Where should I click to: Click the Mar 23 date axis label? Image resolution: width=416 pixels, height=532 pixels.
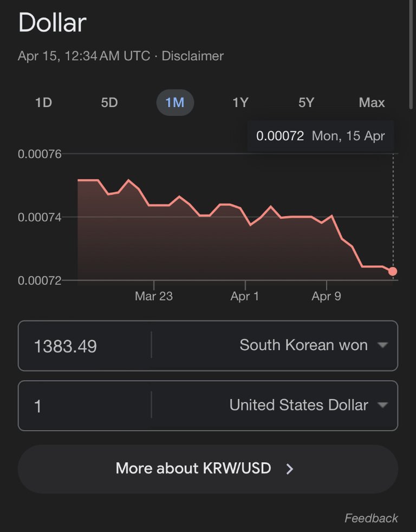(154, 296)
